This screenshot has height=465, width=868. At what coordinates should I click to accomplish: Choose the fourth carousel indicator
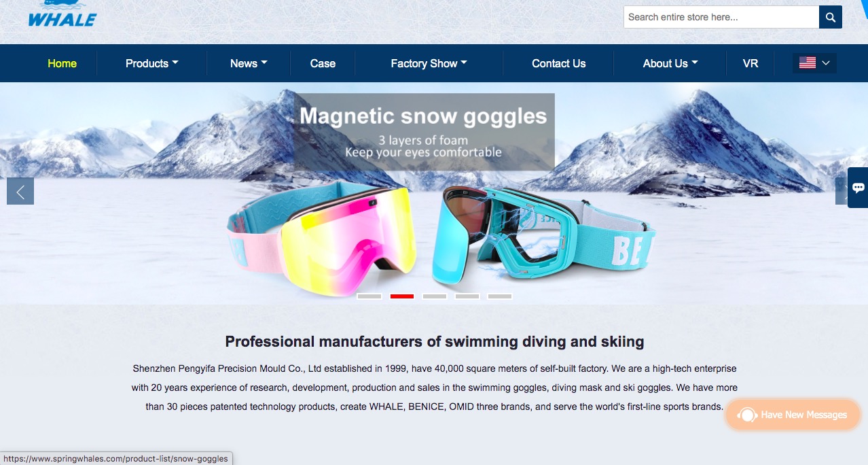point(467,296)
